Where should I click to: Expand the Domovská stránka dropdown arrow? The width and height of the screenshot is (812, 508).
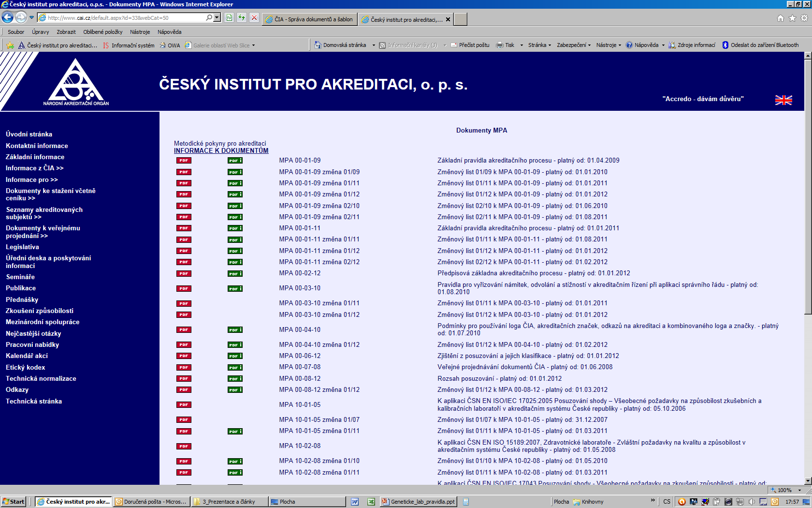click(374, 45)
